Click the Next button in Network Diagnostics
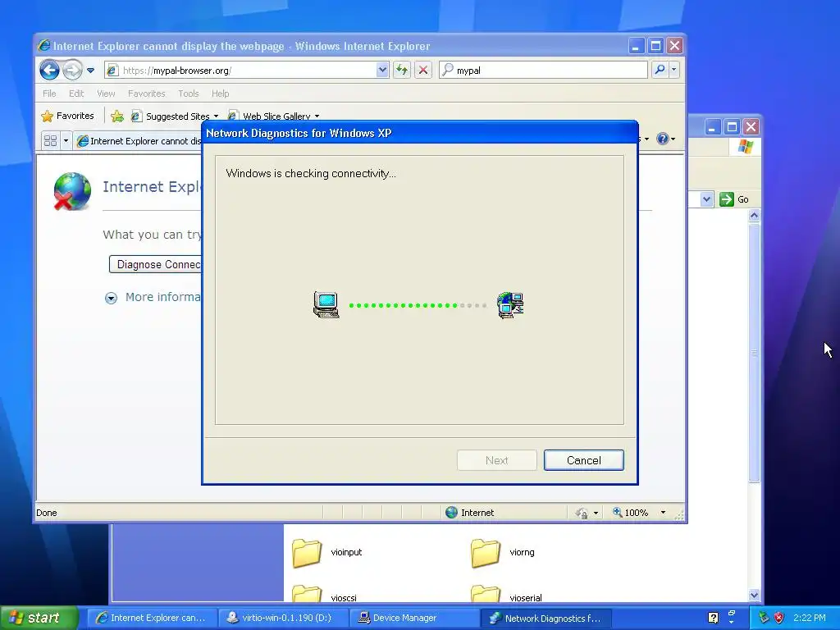This screenshot has height=630, width=840. [496, 460]
